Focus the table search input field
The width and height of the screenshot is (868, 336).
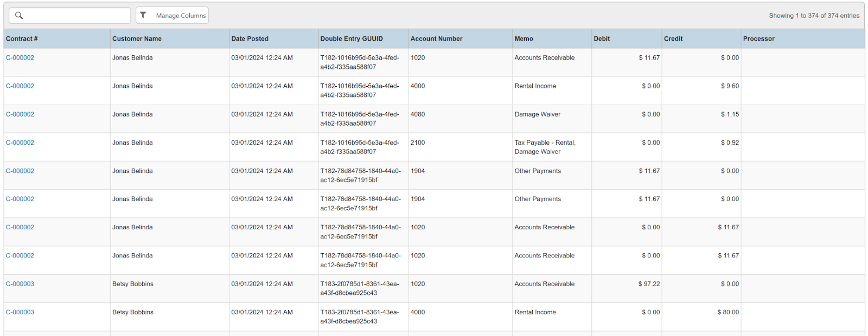point(76,16)
